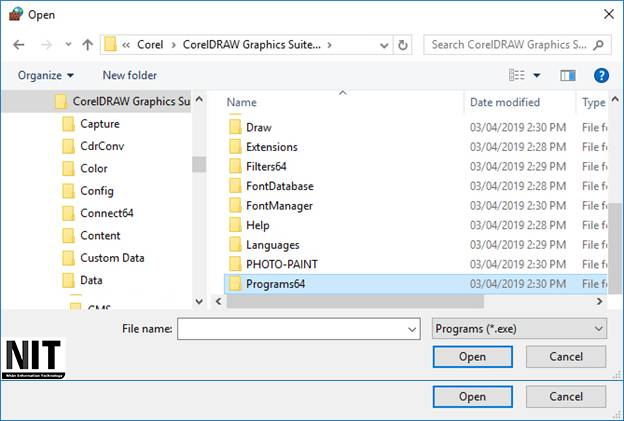Open the Help question mark

click(601, 75)
